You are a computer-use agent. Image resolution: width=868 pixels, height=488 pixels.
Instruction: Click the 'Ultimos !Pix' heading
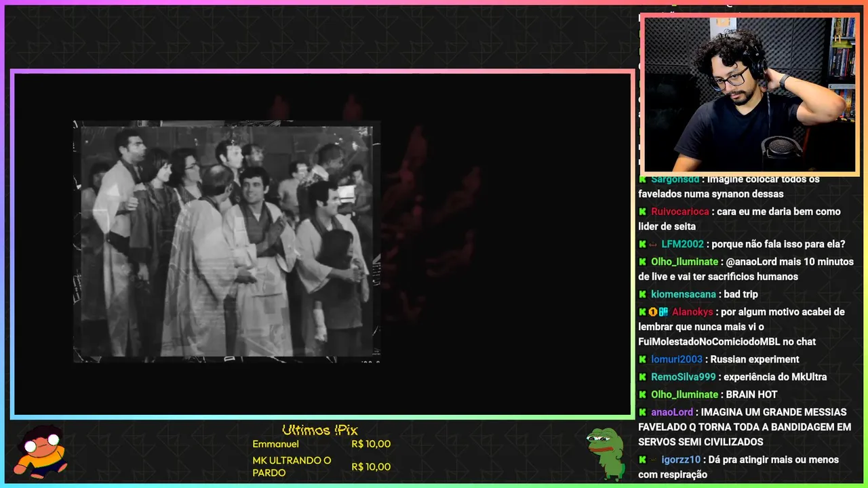click(319, 430)
